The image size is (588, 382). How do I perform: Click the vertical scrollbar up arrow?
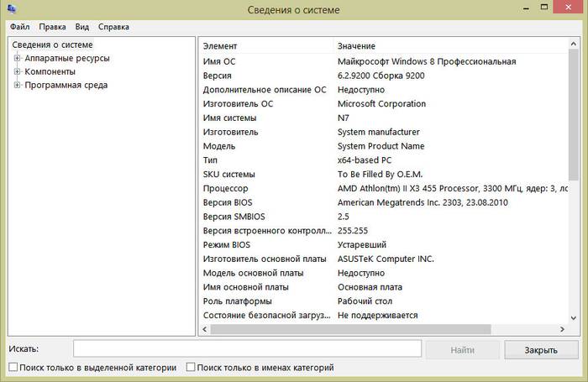(574, 44)
